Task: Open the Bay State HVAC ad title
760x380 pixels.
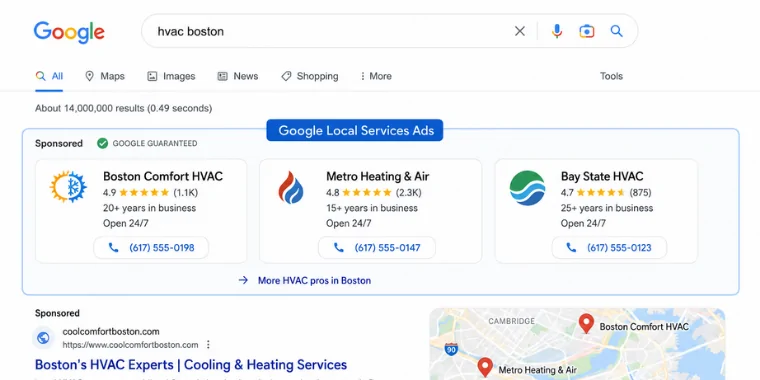Action: (602, 176)
